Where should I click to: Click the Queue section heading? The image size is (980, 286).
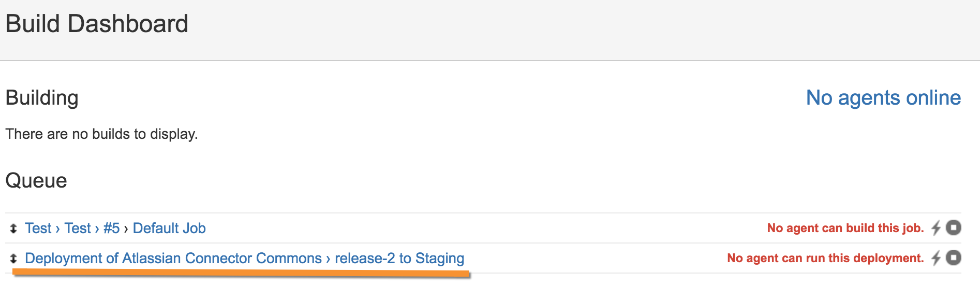(36, 181)
